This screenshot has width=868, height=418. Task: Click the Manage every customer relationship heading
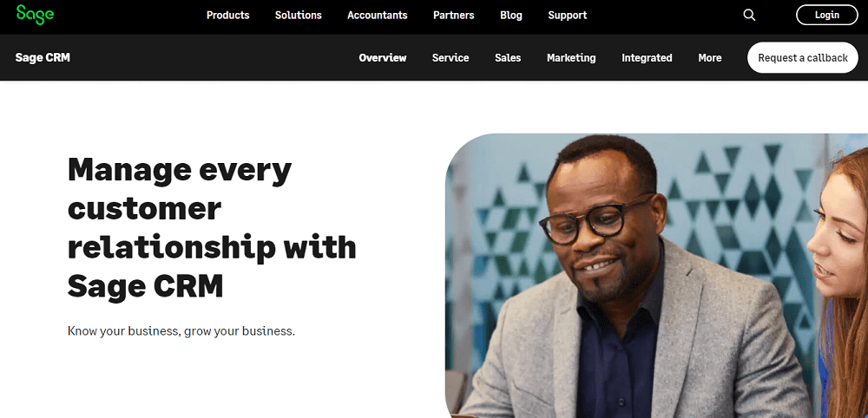pos(212,227)
